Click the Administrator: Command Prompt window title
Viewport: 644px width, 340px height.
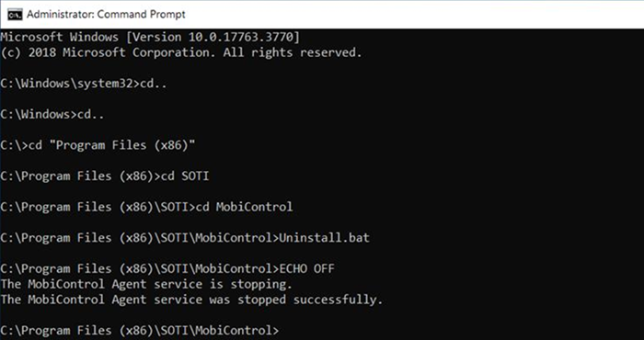(x=106, y=15)
